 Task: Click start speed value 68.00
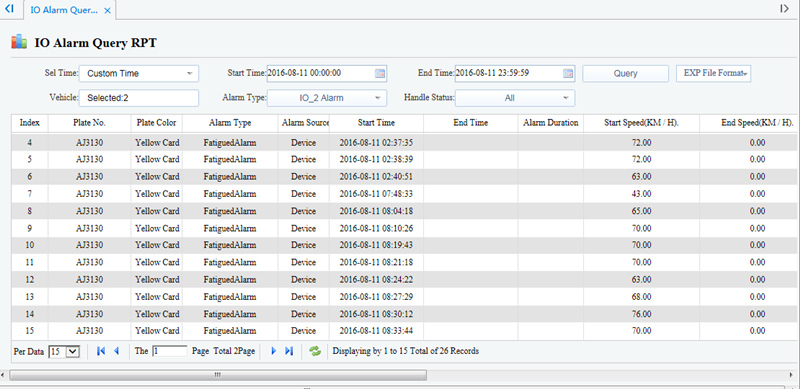[641, 297]
